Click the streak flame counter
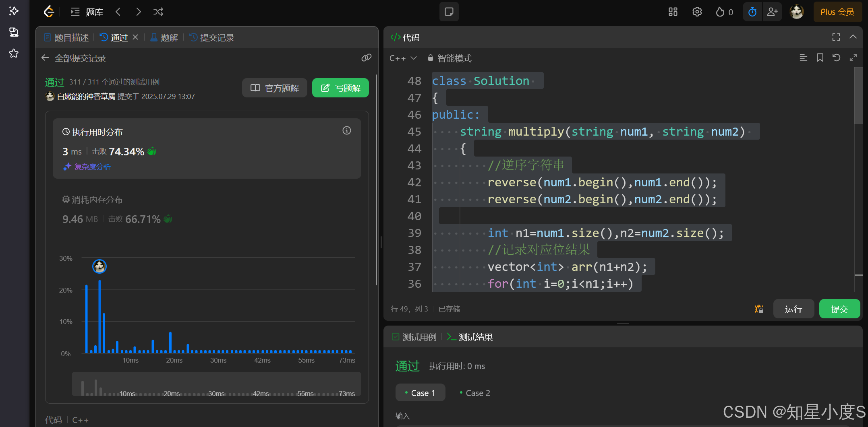Image resolution: width=868 pixels, height=427 pixels. (x=724, y=12)
